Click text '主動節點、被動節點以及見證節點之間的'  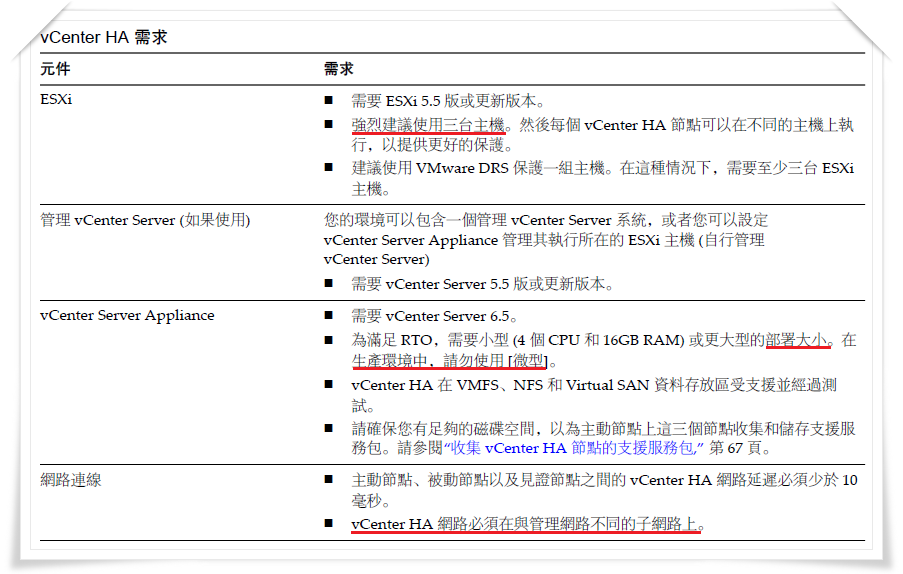click(488, 480)
